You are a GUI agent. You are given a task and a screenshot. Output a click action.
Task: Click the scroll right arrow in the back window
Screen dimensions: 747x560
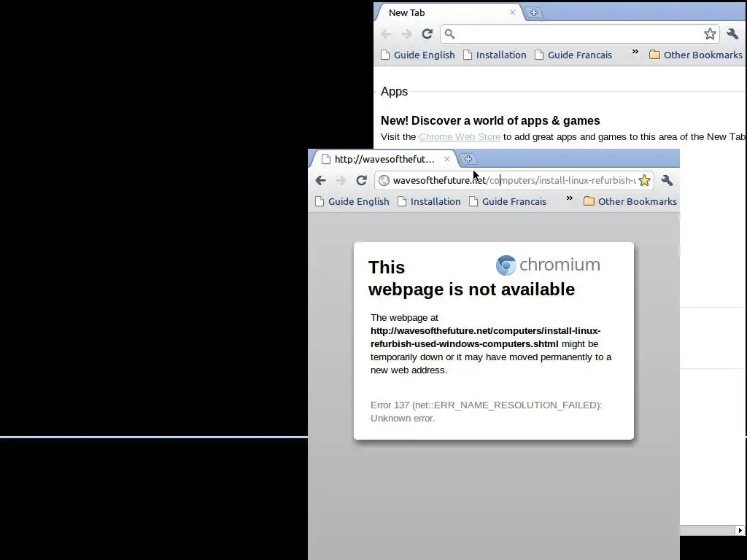pos(740,531)
